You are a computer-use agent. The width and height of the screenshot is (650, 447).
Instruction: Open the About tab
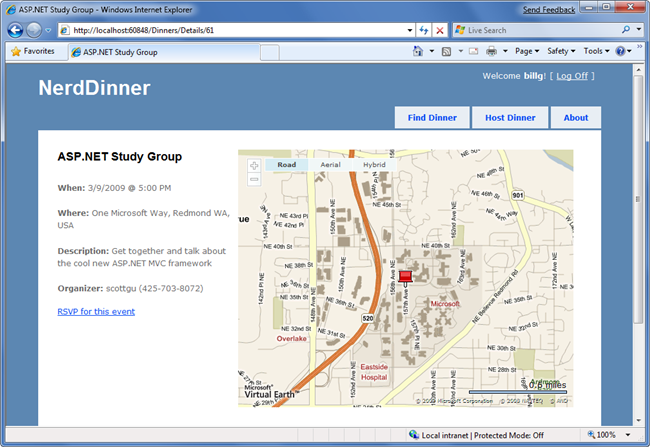coord(575,118)
